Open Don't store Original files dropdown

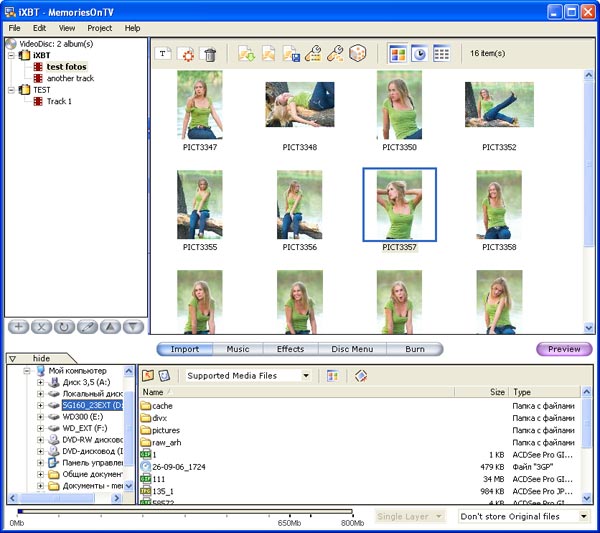pos(524,517)
